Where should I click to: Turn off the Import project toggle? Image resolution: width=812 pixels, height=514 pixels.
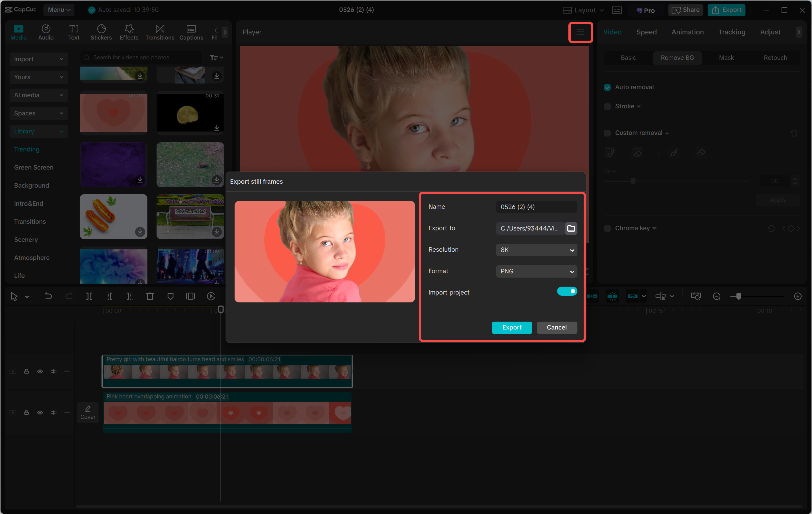(567, 291)
